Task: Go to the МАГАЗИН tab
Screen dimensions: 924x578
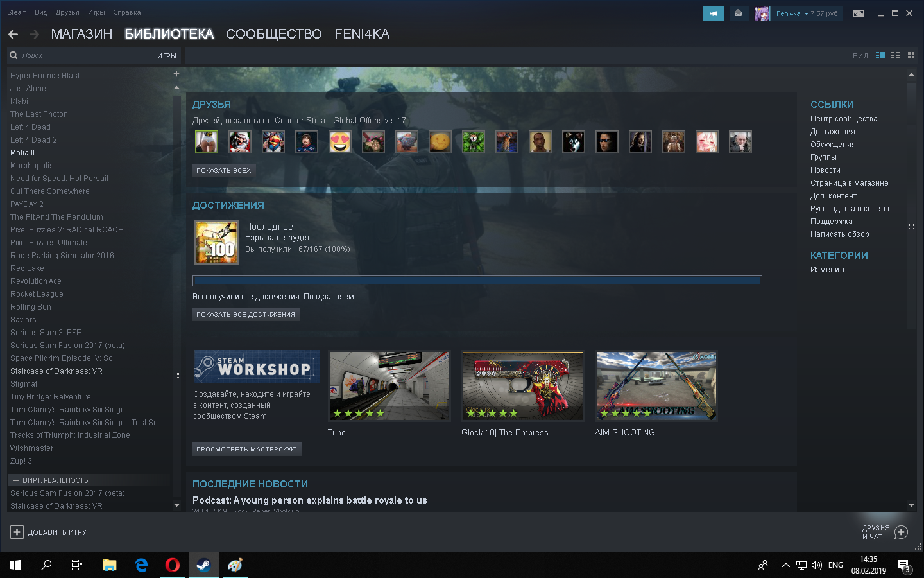Action: tap(81, 34)
